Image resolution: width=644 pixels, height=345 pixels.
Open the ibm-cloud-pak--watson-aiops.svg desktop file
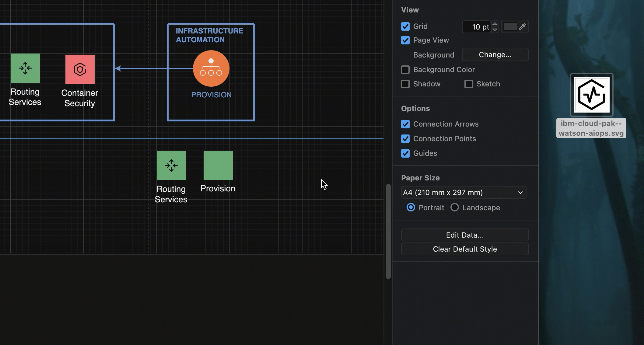591,95
